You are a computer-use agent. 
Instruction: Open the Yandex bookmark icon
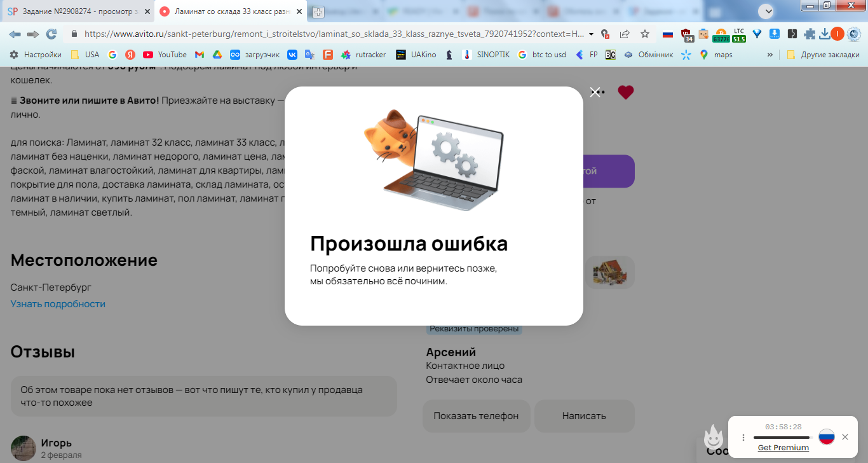click(x=130, y=55)
